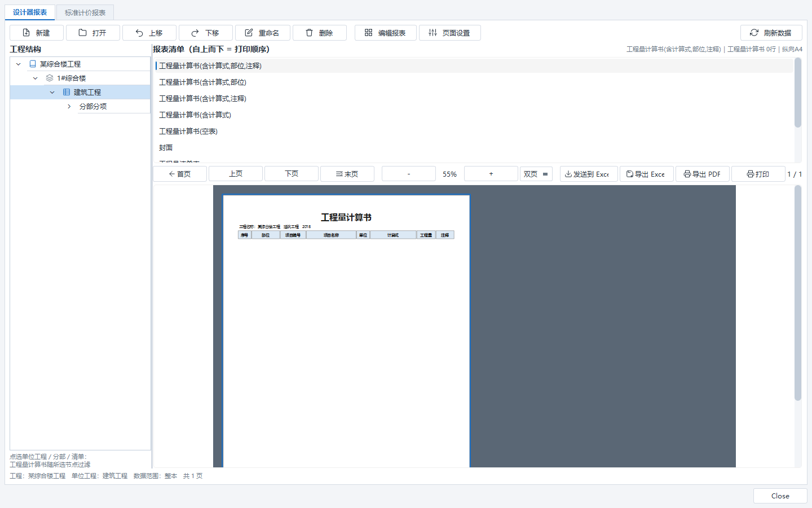Click report list vertical scrollbar

798,93
